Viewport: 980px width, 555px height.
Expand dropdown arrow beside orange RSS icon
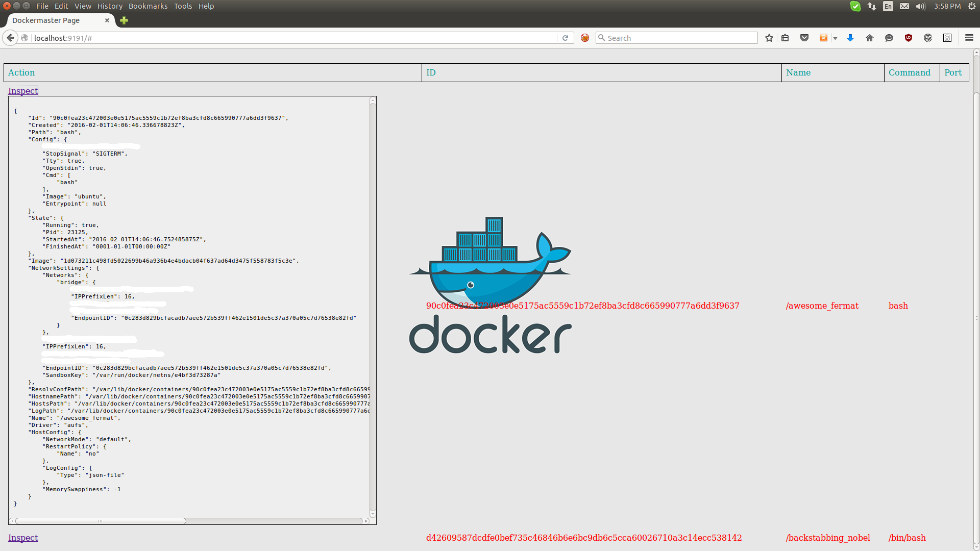(835, 39)
